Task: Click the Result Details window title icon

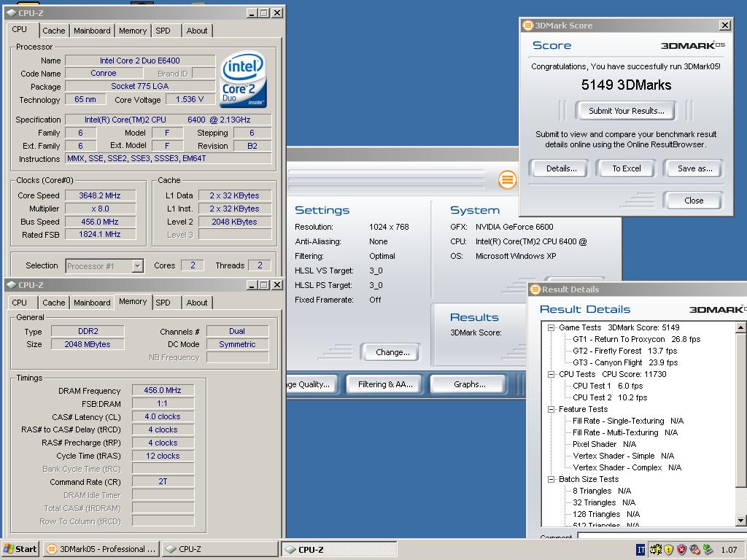Action: pyautogui.click(x=535, y=289)
